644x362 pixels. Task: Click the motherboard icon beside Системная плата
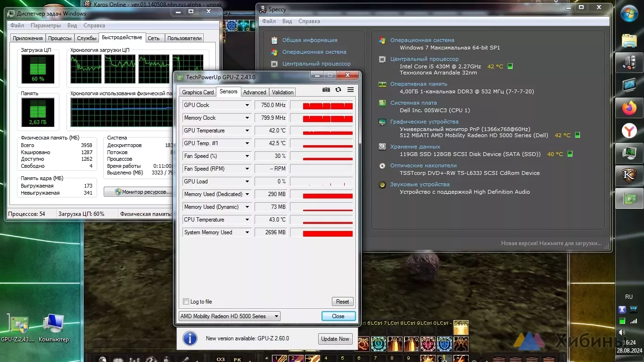pyautogui.click(x=382, y=103)
